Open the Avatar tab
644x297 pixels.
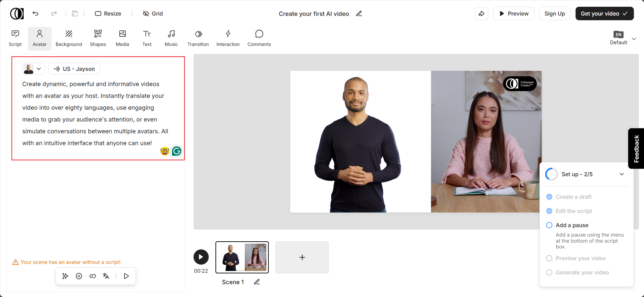point(40,38)
